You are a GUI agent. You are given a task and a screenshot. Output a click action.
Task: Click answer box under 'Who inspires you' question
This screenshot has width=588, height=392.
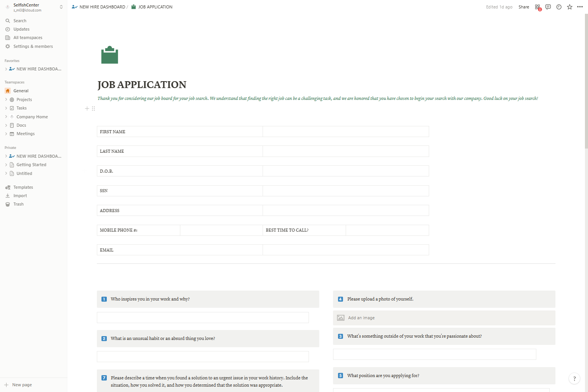(203, 317)
